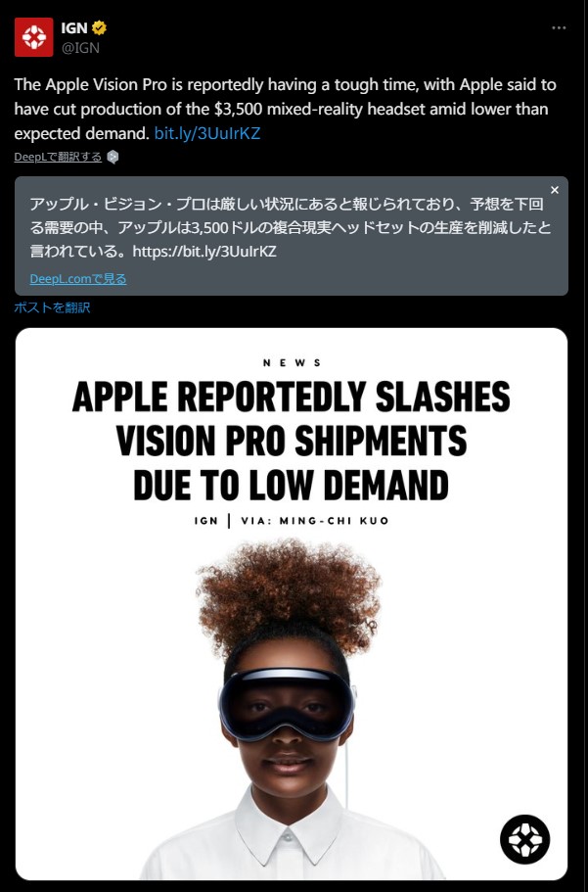Image resolution: width=588 pixels, height=892 pixels.
Task: Click the IGN logo watermark in the image
Action: [524, 840]
